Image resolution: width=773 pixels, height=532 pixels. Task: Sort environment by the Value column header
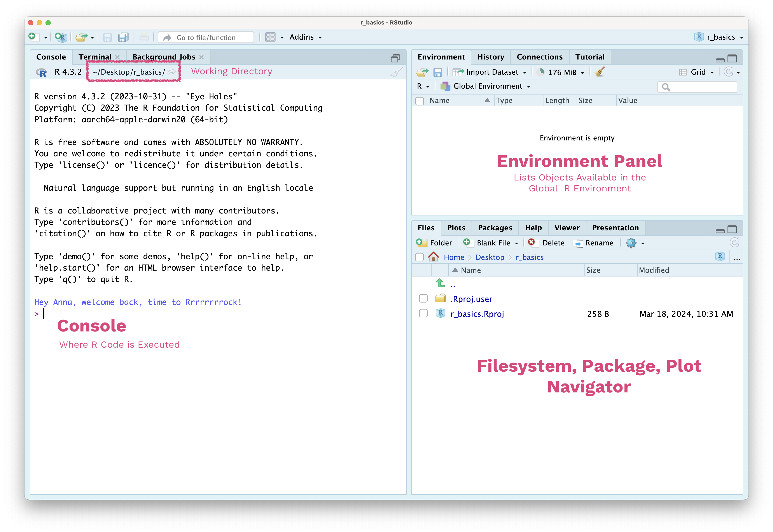coord(679,101)
